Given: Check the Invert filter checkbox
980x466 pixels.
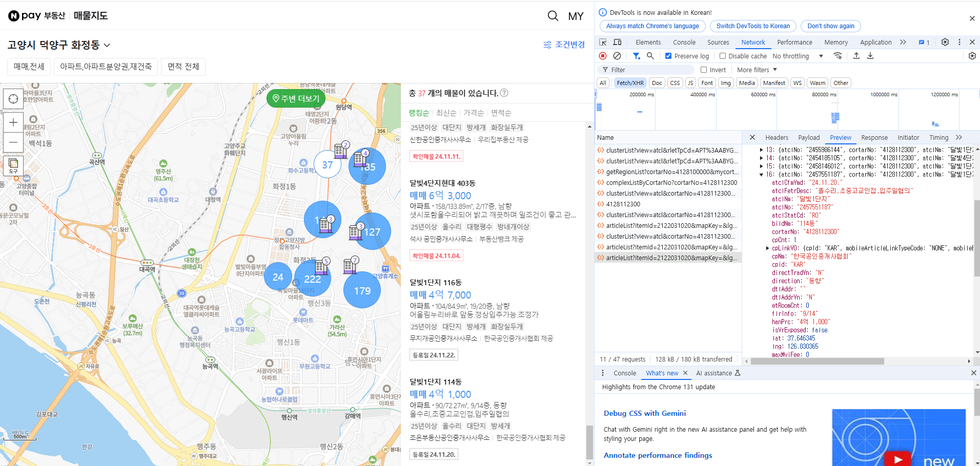Looking at the screenshot, I should tap(705, 70).
